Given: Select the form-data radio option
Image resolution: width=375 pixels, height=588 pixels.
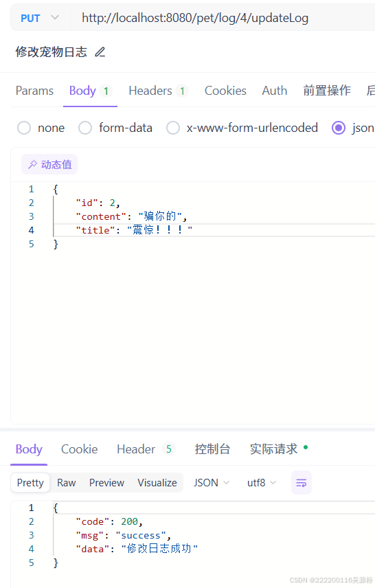Looking at the screenshot, I should tap(85, 128).
